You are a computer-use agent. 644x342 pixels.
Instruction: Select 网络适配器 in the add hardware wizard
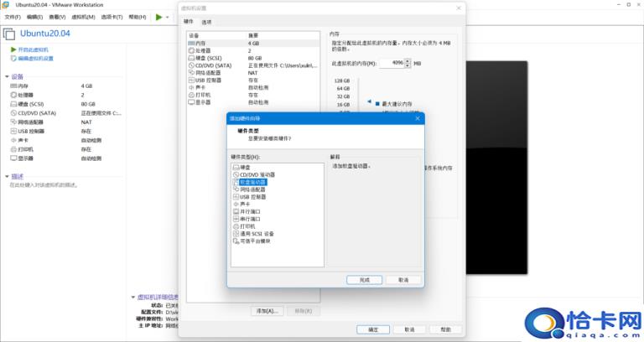pyautogui.click(x=249, y=189)
